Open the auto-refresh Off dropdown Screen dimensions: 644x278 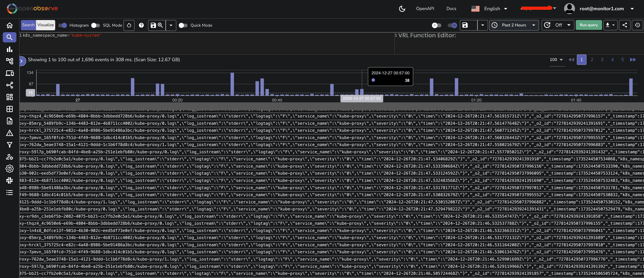tap(558, 25)
